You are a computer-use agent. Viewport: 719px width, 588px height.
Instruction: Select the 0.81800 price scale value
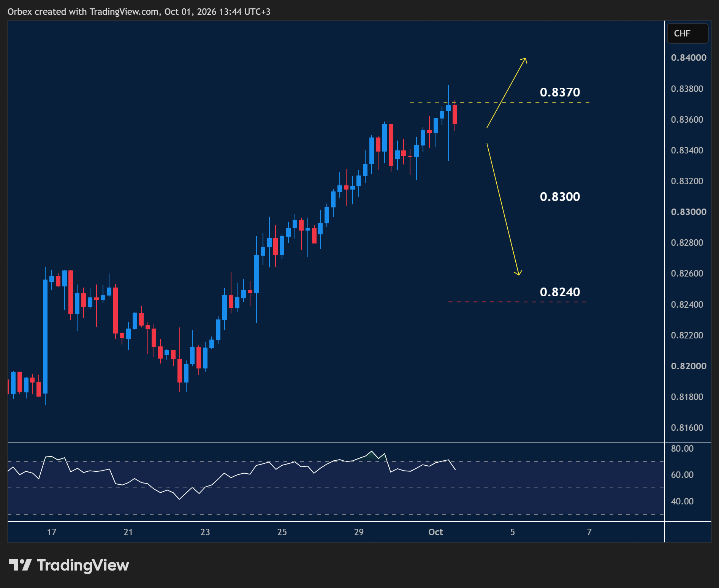[687, 397]
